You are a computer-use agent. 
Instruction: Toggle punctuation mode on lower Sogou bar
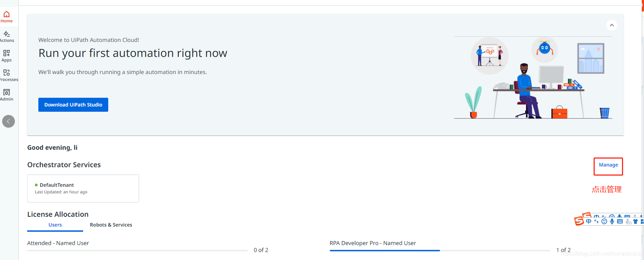pyautogui.click(x=596, y=221)
